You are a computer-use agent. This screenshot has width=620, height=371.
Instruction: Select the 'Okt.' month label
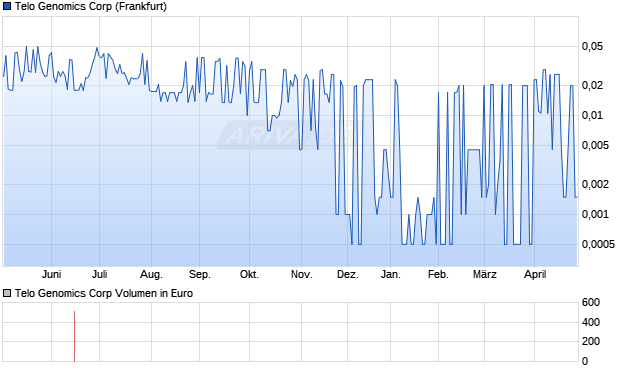[250, 274]
